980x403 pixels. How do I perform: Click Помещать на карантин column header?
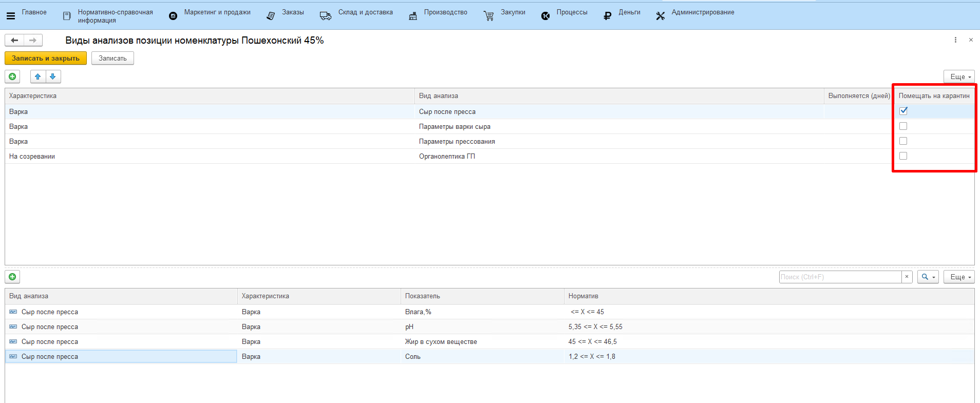coord(934,96)
